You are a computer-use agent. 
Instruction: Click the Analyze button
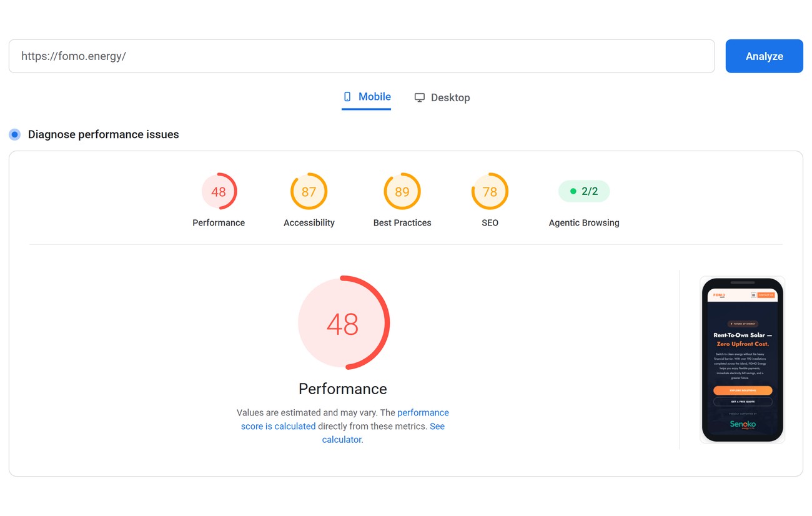pyautogui.click(x=764, y=56)
